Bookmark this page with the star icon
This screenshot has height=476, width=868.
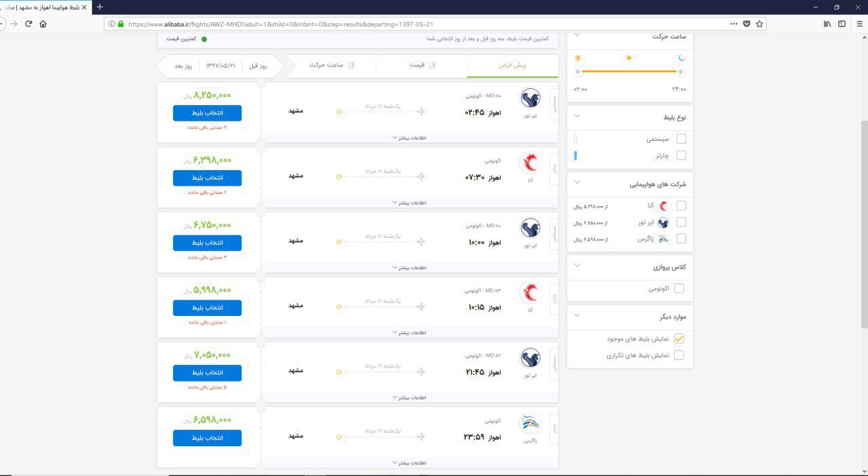[759, 24]
